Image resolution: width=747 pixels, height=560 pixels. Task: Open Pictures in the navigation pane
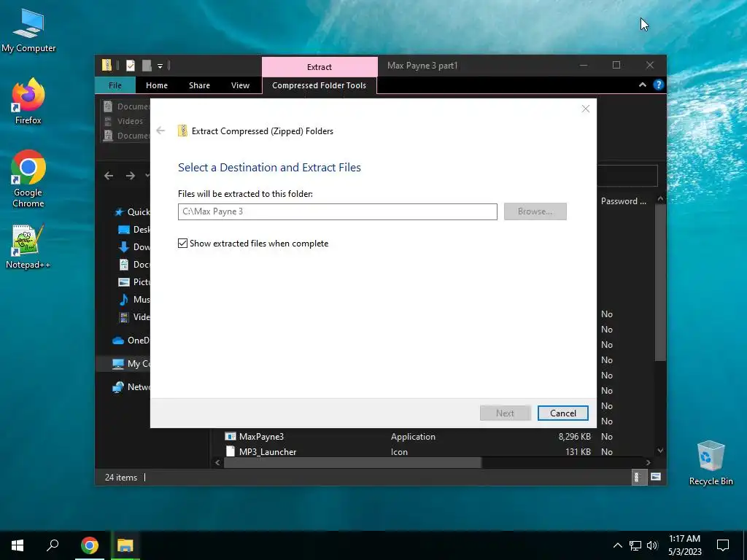134,282
